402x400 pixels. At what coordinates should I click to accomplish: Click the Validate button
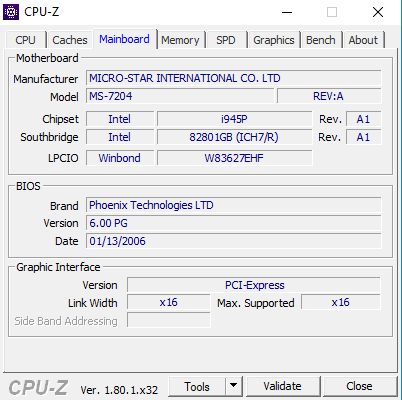(282, 386)
